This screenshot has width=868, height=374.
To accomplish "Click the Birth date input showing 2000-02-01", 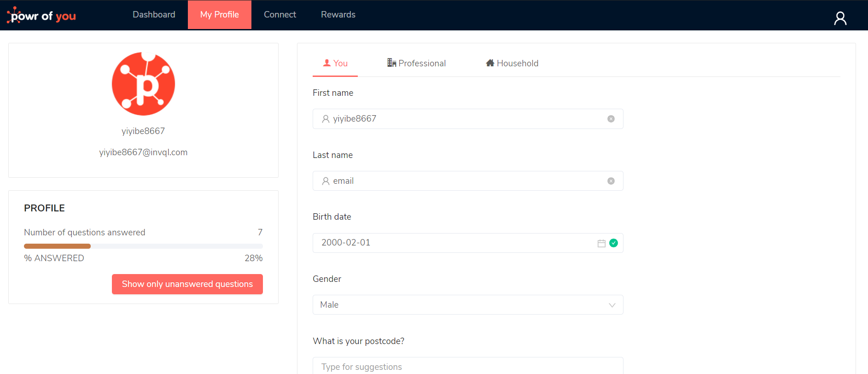I will pos(468,243).
